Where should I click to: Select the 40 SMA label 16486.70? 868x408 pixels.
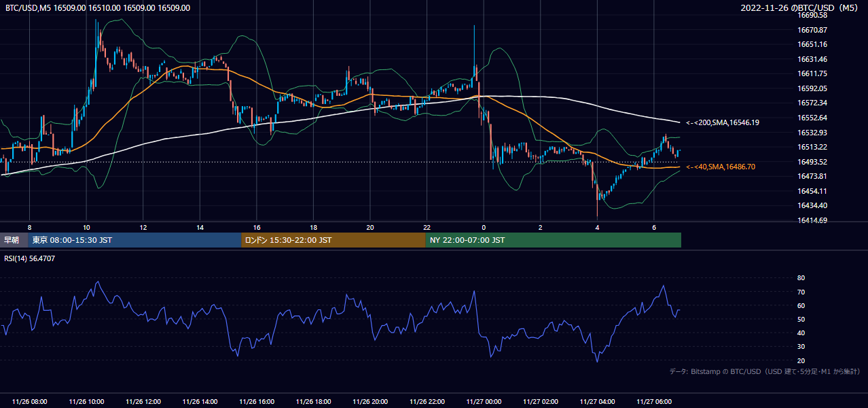point(721,167)
